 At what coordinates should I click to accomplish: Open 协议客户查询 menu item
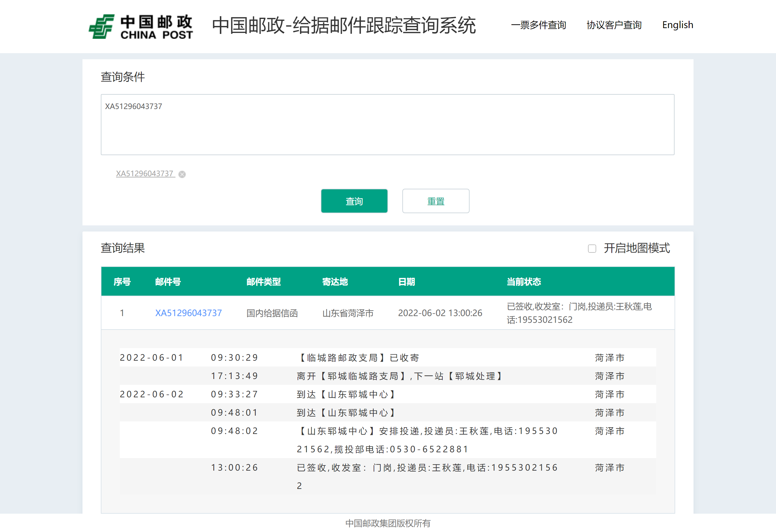[x=614, y=25]
